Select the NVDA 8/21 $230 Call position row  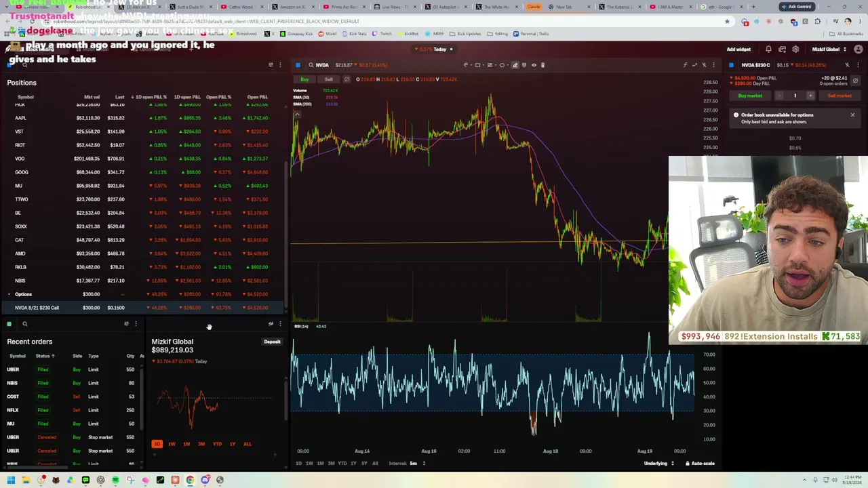pos(142,308)
